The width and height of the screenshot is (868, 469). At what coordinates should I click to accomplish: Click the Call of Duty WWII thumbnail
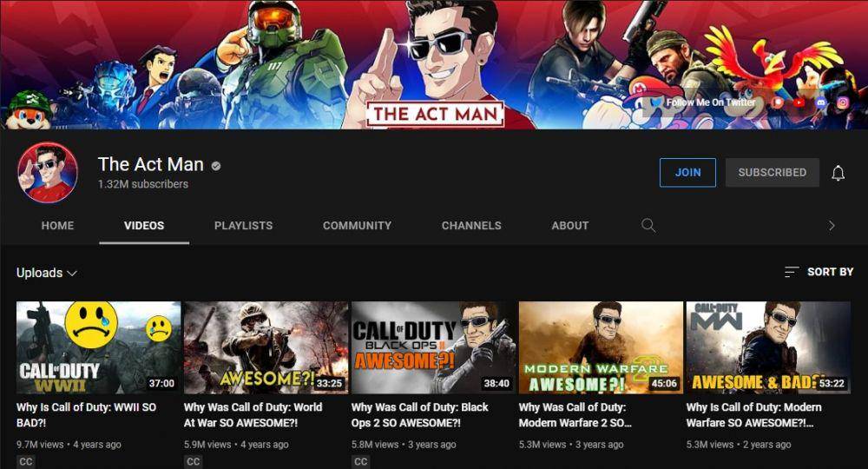(99, 347)
